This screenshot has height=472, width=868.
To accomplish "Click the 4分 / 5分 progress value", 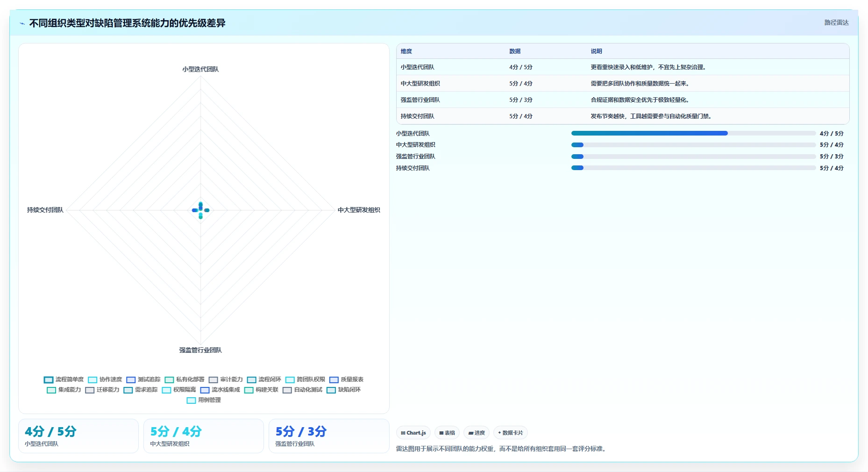I will (x=832, y=134).
